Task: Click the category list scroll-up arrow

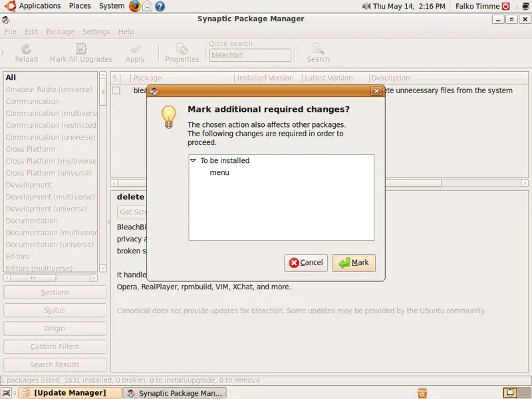Action: 103,75
